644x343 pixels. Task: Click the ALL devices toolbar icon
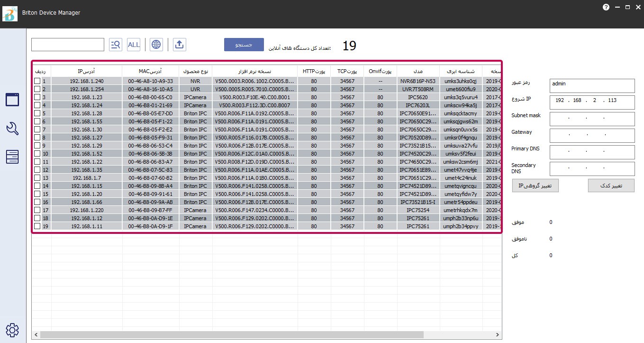click(134, 45)
